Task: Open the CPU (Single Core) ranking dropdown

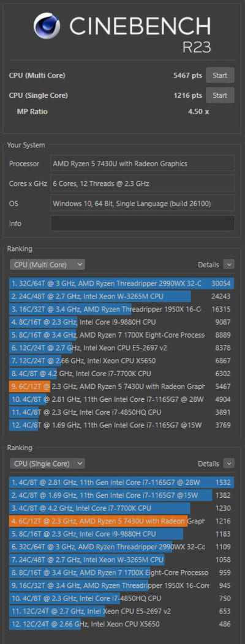Action: [x=47, y=464]
